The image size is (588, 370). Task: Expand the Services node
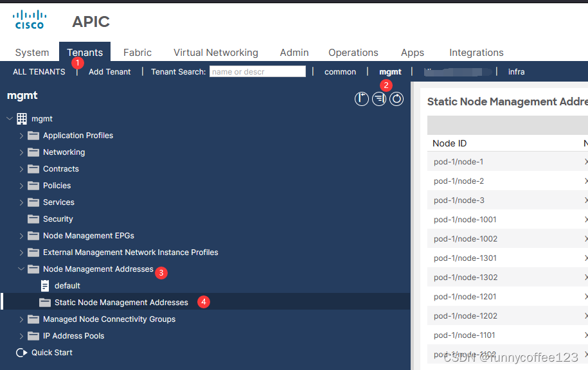click(21, 202)
